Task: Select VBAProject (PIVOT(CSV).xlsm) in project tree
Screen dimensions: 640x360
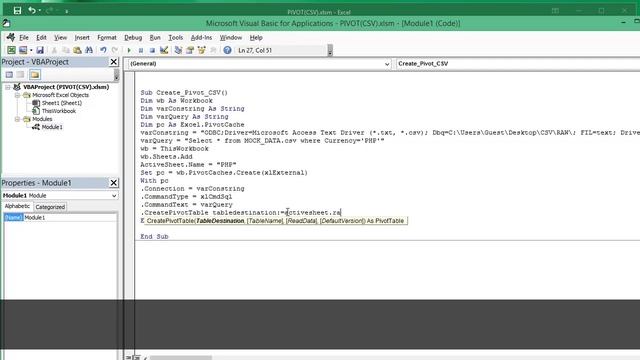Action: coord(66,87)
